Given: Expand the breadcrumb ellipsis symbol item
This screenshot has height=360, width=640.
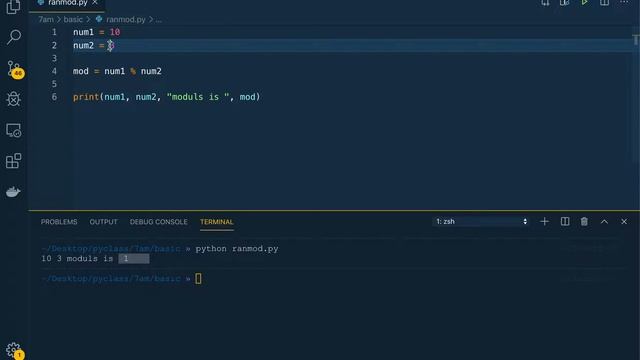Looking at the screenshot, I should pyautogui.click(x=159, y=20).
